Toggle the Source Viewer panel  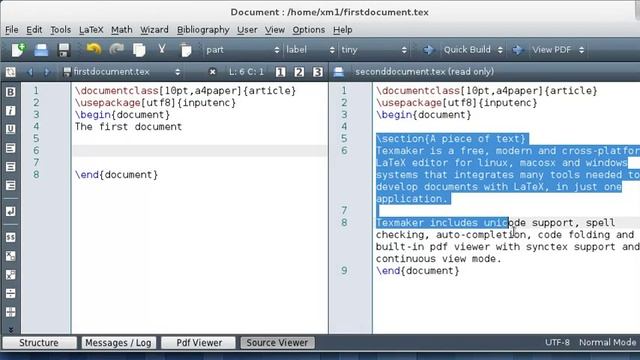click(x=277, y=343)
